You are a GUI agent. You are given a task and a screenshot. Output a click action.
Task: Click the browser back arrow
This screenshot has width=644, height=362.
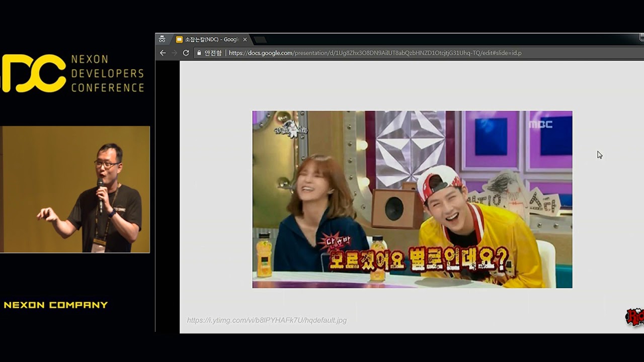[x=163, y=53]
